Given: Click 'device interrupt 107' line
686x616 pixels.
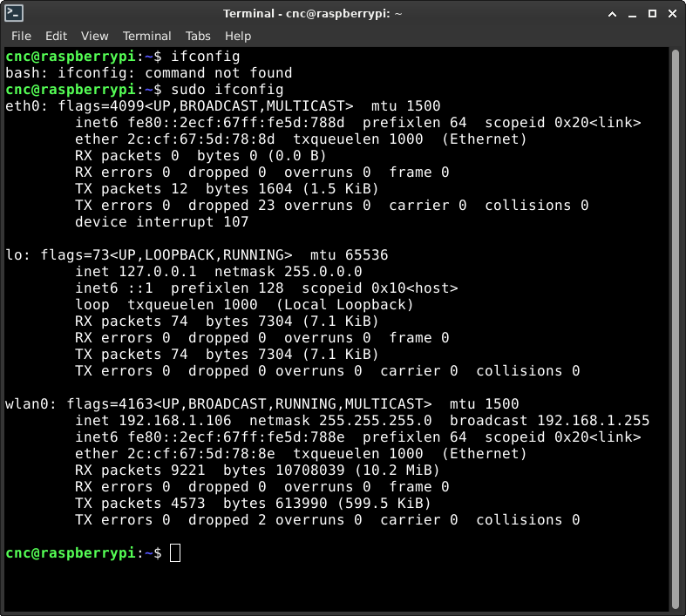Looking at the screenshot, I should click(x=161, y=222).
